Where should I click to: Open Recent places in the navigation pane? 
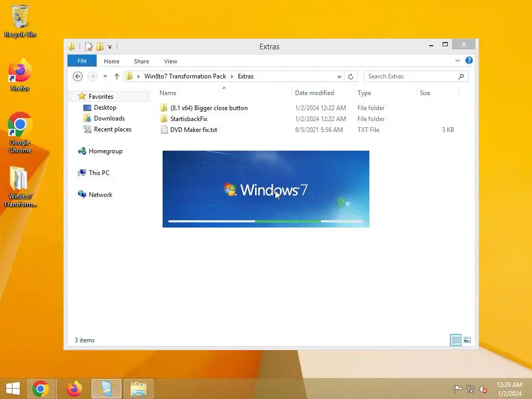(113, 129)
